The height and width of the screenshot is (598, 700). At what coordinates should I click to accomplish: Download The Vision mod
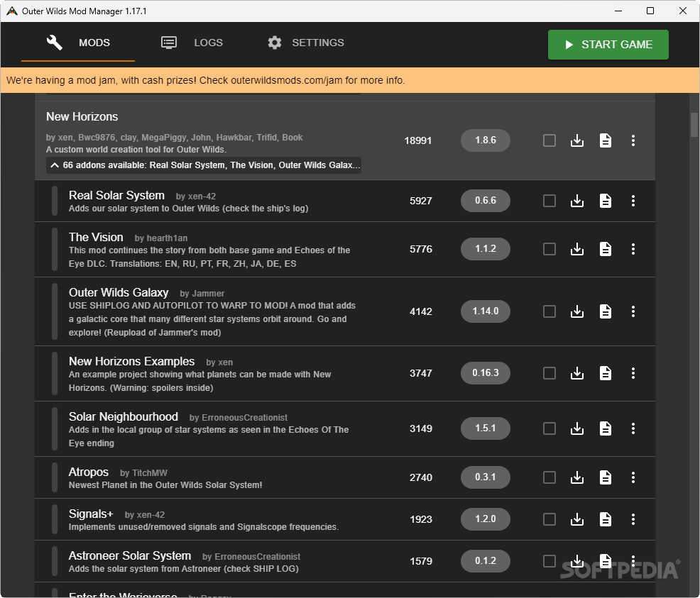pyautogui.click(x=576, y=249)
